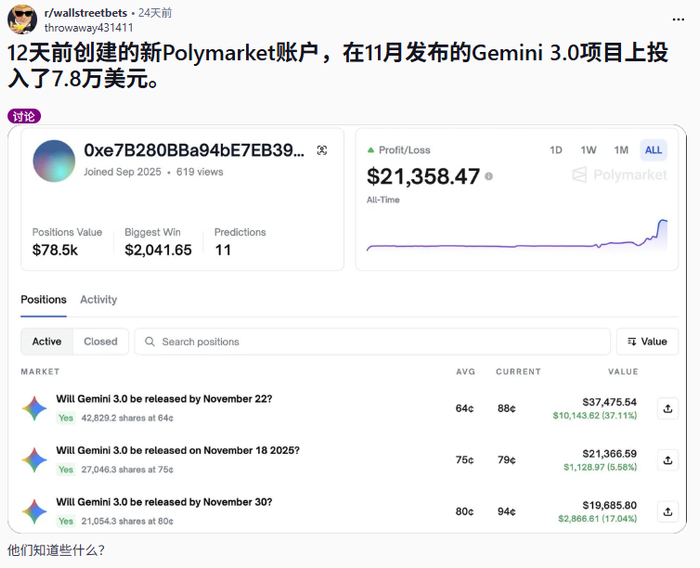Open the r/wallstreetbets subreddit link

click(x=86, y=13)
